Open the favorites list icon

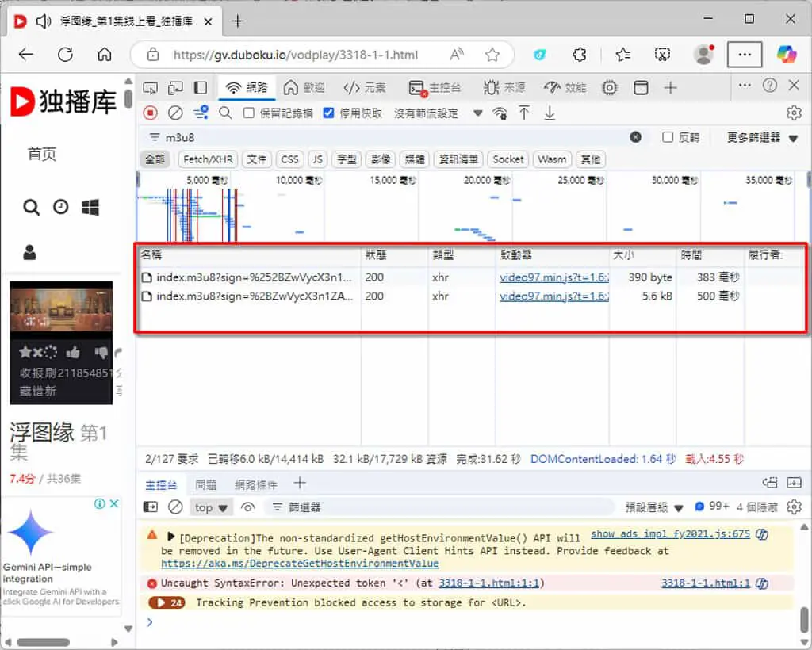coord(623,55)
